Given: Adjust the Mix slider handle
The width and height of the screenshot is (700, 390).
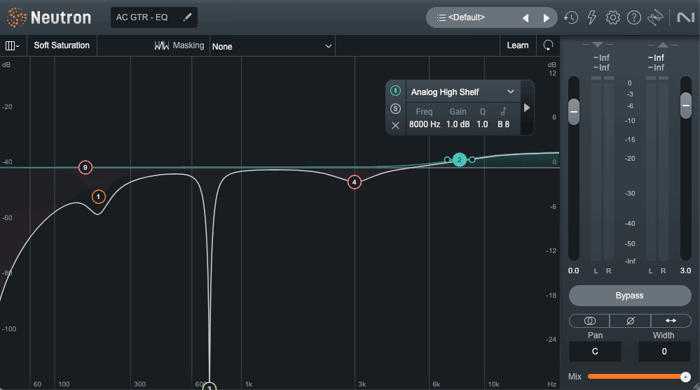Looking at the screenshot, I should click(685, 377).
